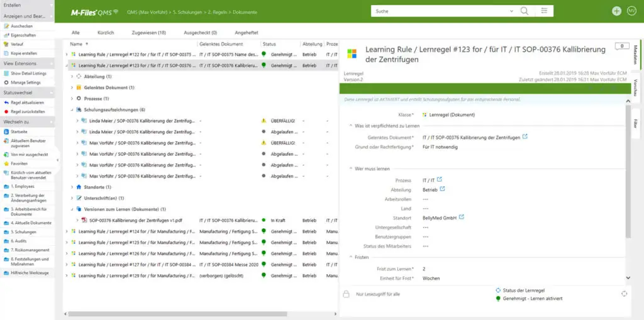This screenshot has width=644, height=320.
Task: Expand the Unterschrift(en) (1) group
Action: click(x=72, y=198)
